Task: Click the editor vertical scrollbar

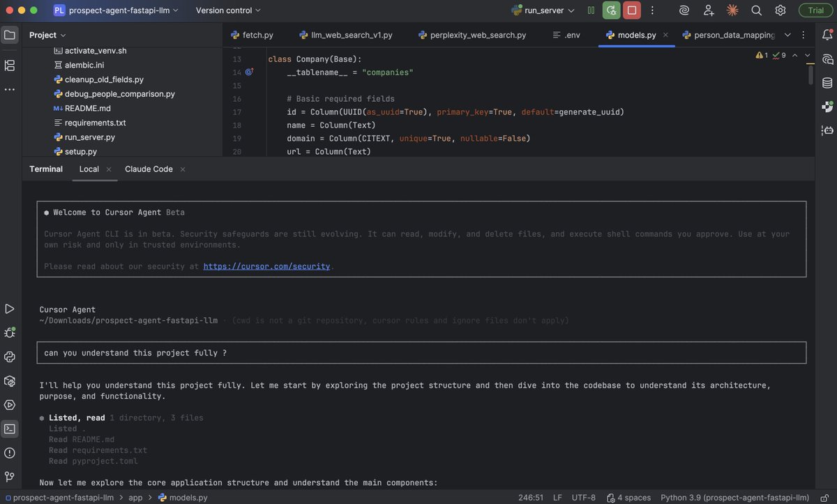Action: pyautogui.click(x=810, y=75)
